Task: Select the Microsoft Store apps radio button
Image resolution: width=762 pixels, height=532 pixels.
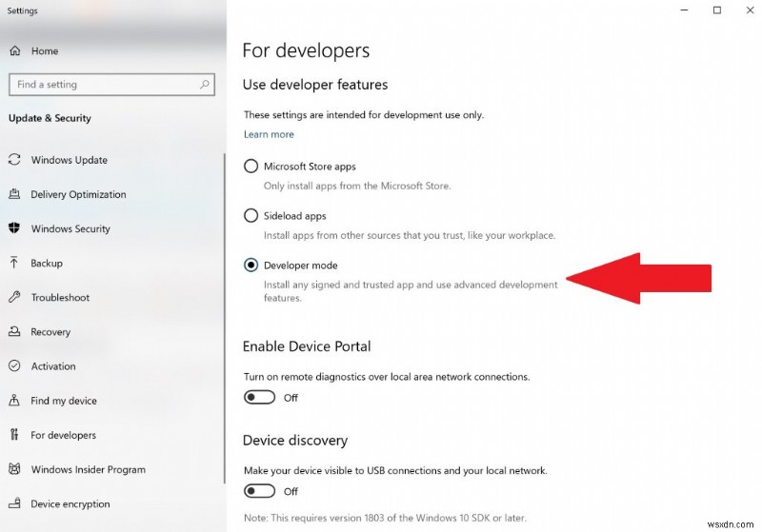Action: pyautogui.click(x=251, y=166)
